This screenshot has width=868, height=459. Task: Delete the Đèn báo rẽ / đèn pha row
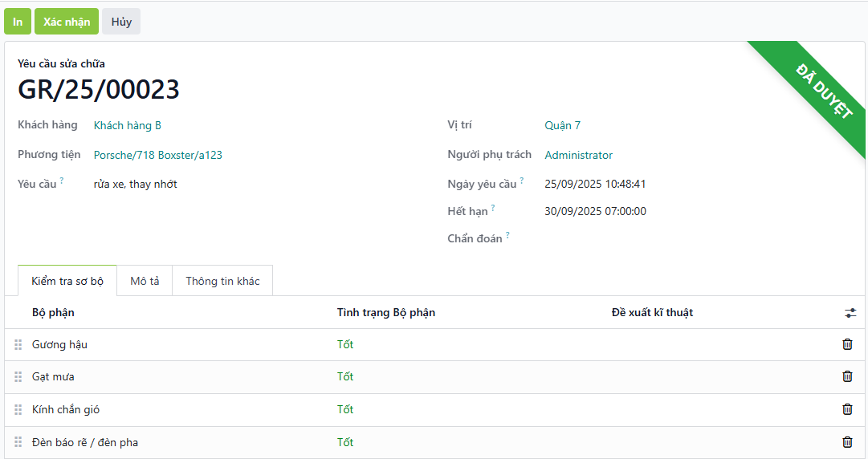point(847,442)
